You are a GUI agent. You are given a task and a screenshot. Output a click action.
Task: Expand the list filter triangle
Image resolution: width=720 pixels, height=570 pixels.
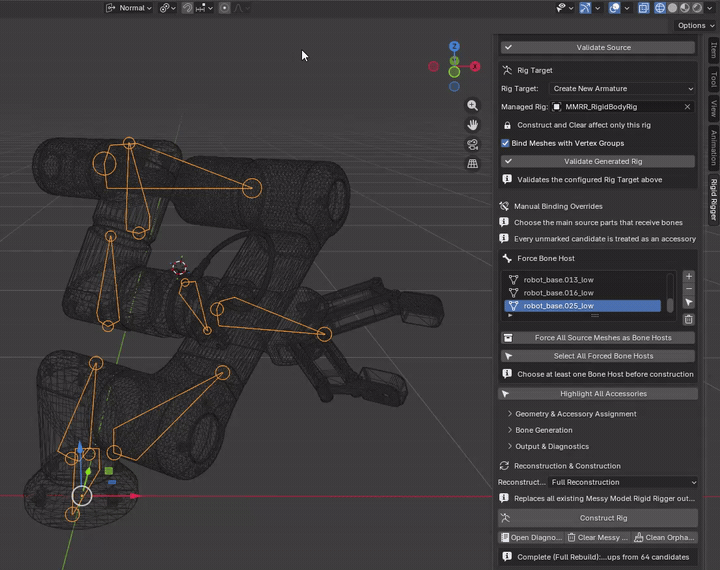point(510,316)
